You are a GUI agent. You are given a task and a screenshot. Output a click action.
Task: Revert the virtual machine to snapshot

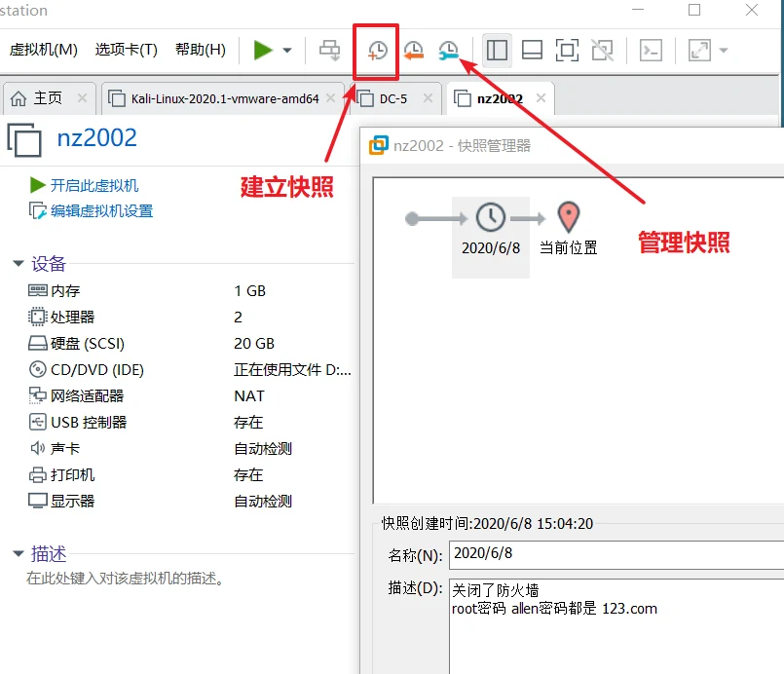(x=414, y=51)
